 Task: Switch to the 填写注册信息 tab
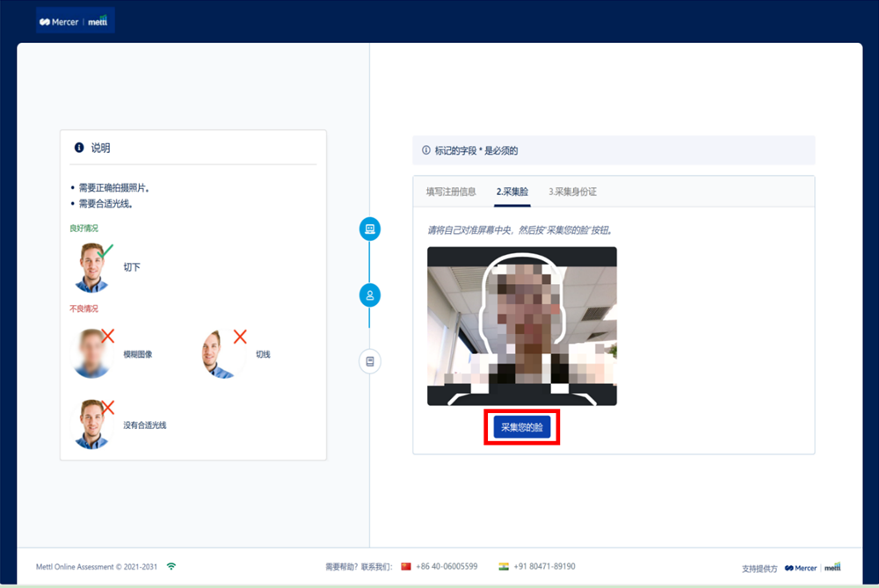tap(451, 192)
